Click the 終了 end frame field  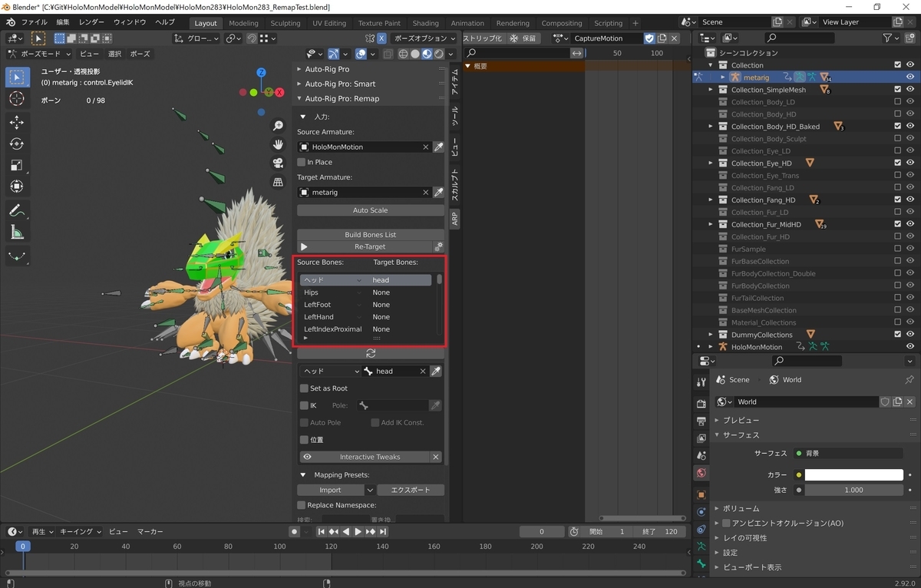(662, 531)
